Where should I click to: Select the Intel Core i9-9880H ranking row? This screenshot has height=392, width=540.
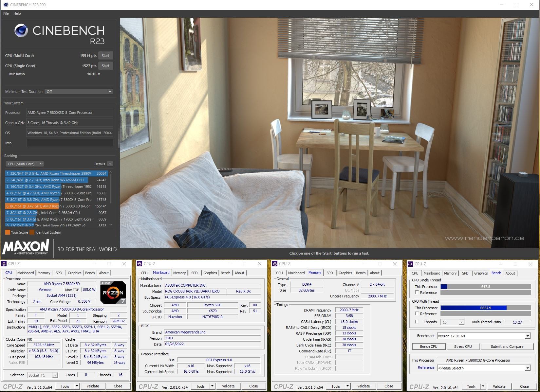point(56,213)
